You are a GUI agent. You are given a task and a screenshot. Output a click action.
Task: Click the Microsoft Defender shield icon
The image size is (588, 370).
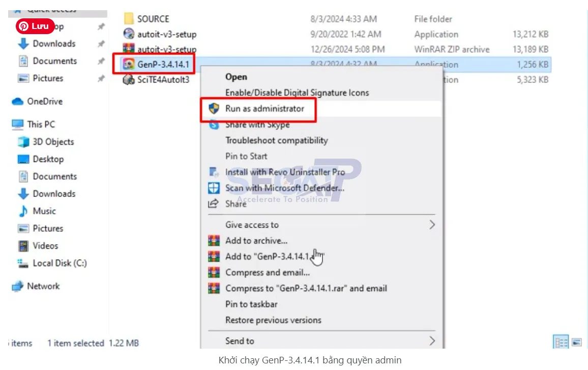pos(214,188)
